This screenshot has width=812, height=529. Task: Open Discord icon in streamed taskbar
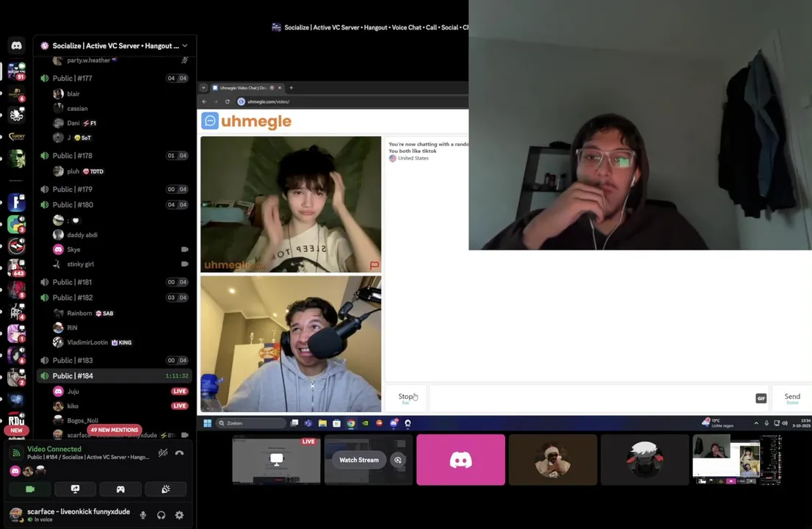pyautogui.click(x=394, y=423)
